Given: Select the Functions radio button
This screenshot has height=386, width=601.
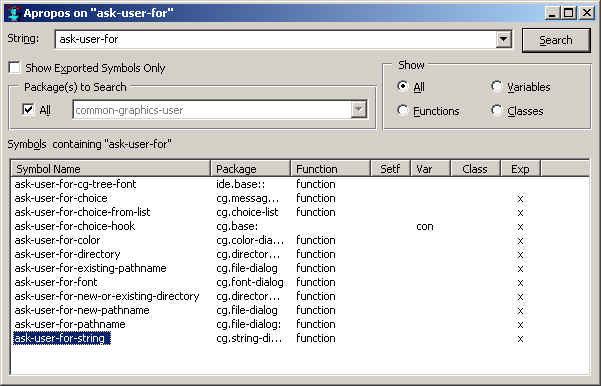Looking at the screenshot, I should (x=402, y=111).
